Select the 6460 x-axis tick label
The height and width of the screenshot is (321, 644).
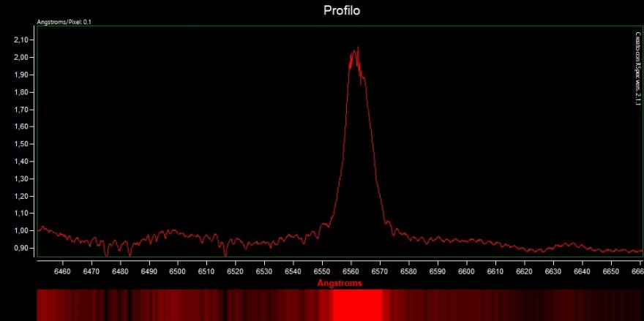(63, 271)
